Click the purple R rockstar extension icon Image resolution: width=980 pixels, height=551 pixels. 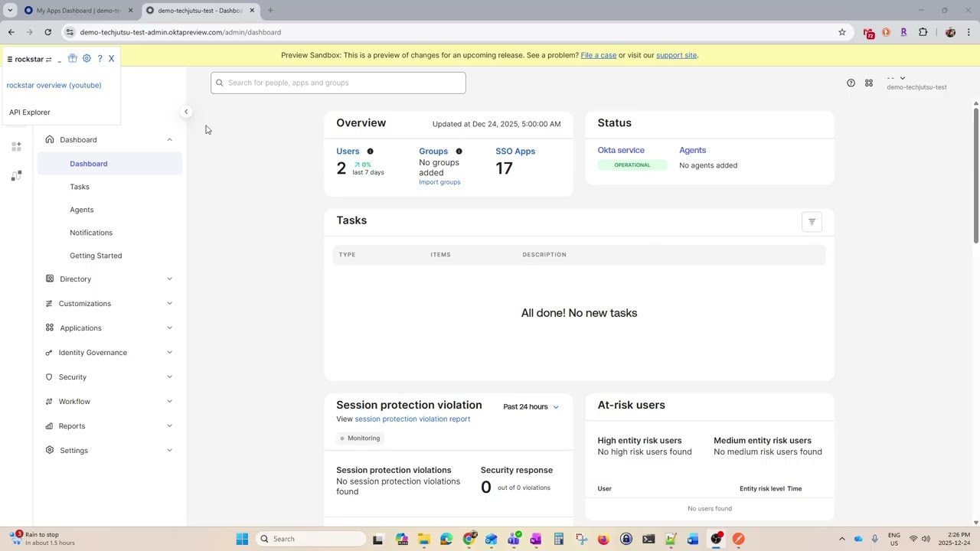coord(903,32)
